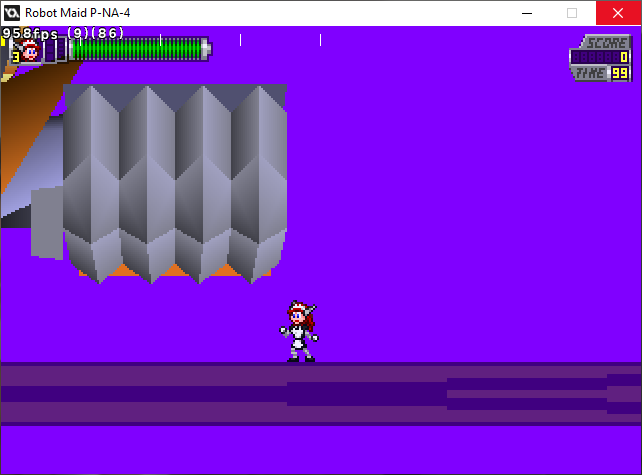Click the robot maid portrait in the HUD
The width and height of the screenshot is (642, 475).
[x=30, y=51]
